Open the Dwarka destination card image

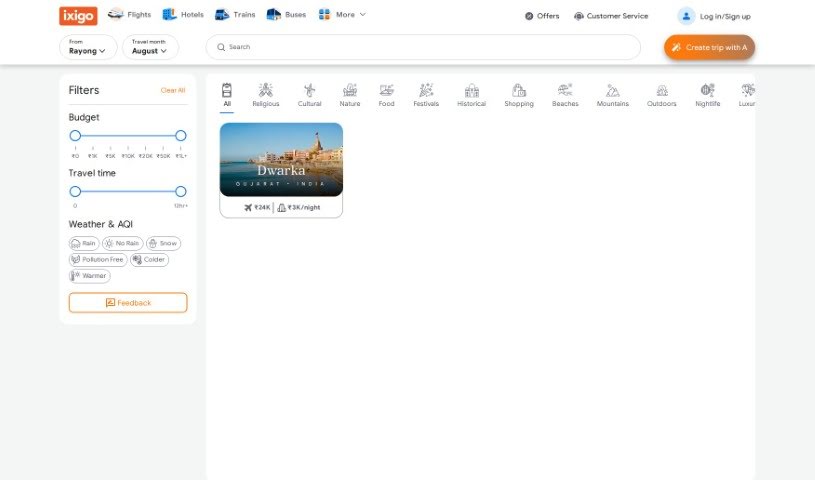click(x=281, y=160)
